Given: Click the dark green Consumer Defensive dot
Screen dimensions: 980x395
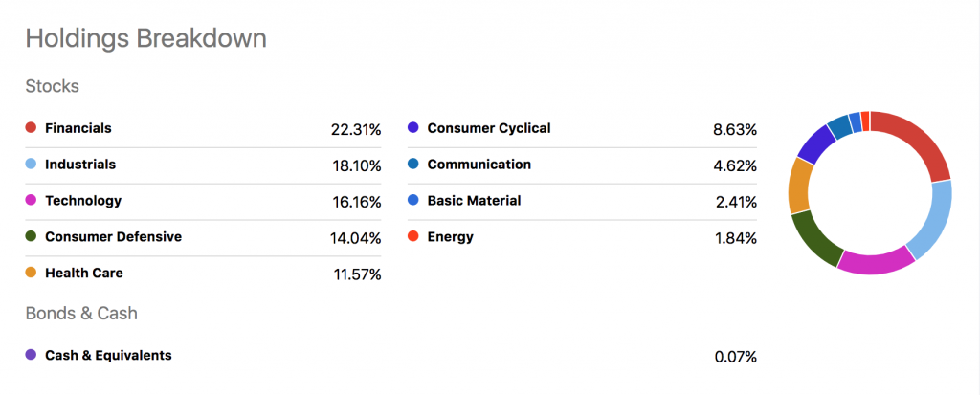Looking at the screenshot, I should pos(31,236).
